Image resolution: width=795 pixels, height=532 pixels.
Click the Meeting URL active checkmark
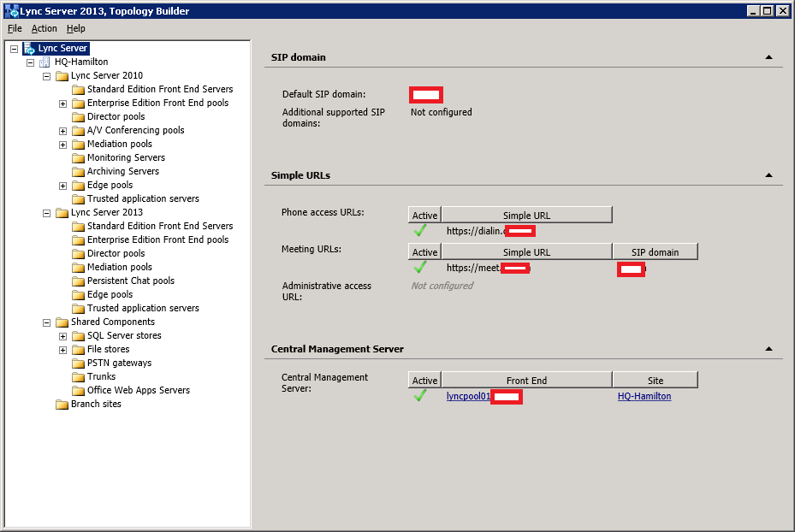(420, 267)
